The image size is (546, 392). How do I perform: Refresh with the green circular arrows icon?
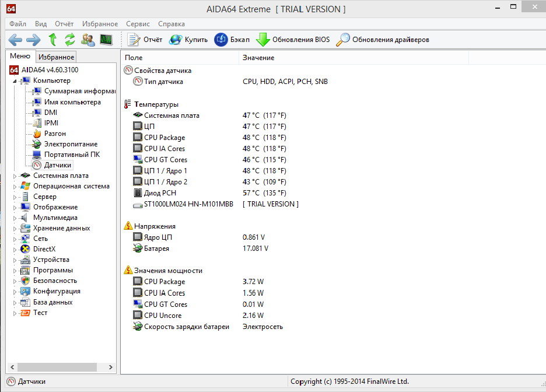coord(69,39)
